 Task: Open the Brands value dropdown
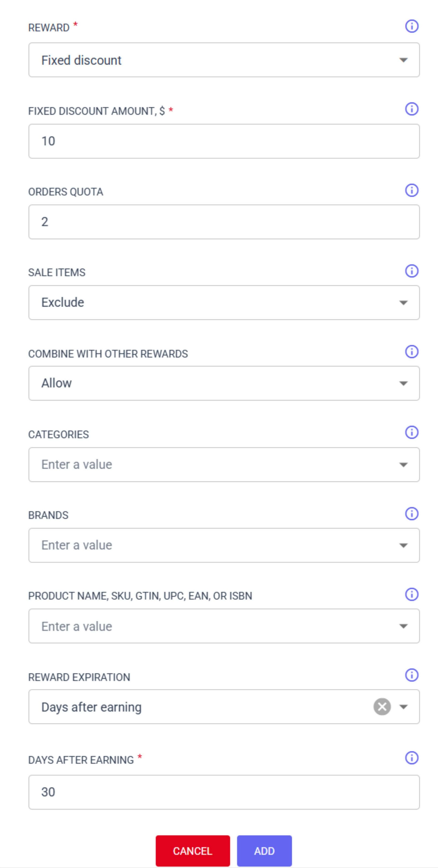(403, 545)
